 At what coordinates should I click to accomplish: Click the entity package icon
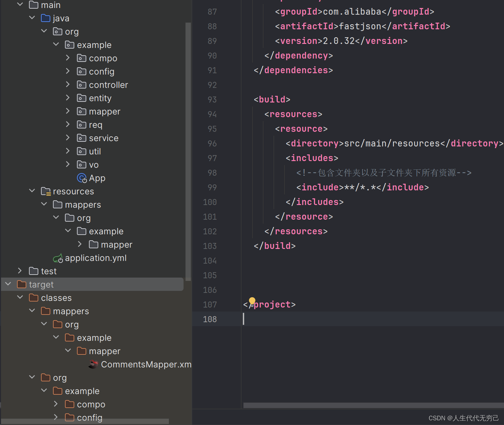point(82,98)
